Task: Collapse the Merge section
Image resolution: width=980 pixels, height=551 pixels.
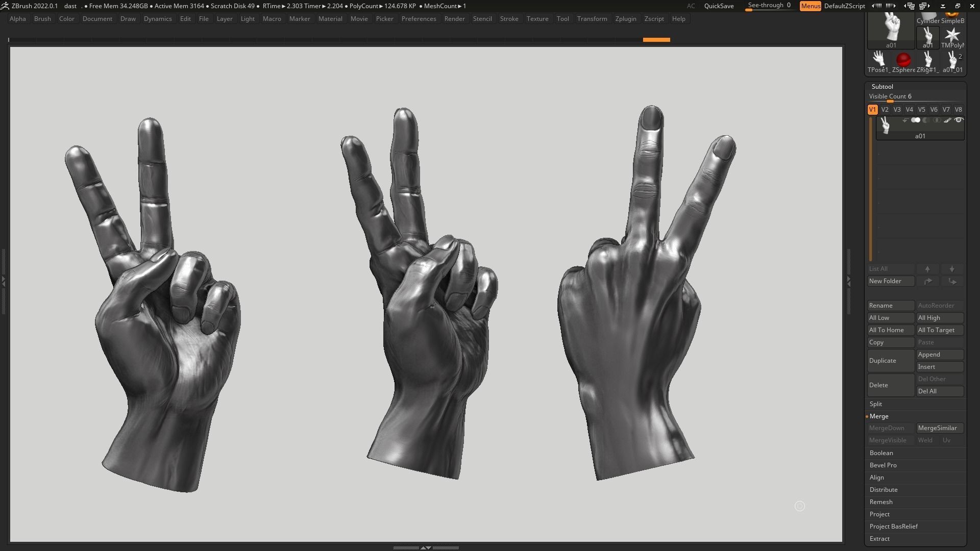Action: click(879, 416)
